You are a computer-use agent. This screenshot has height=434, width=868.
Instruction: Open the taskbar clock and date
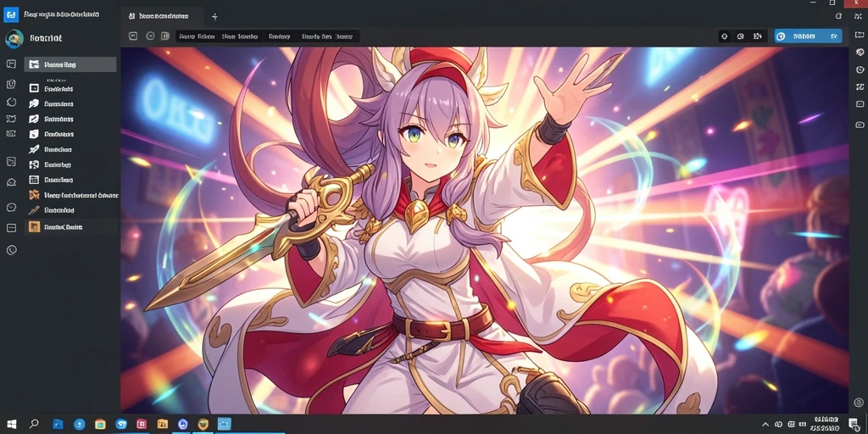pos(826,424)
